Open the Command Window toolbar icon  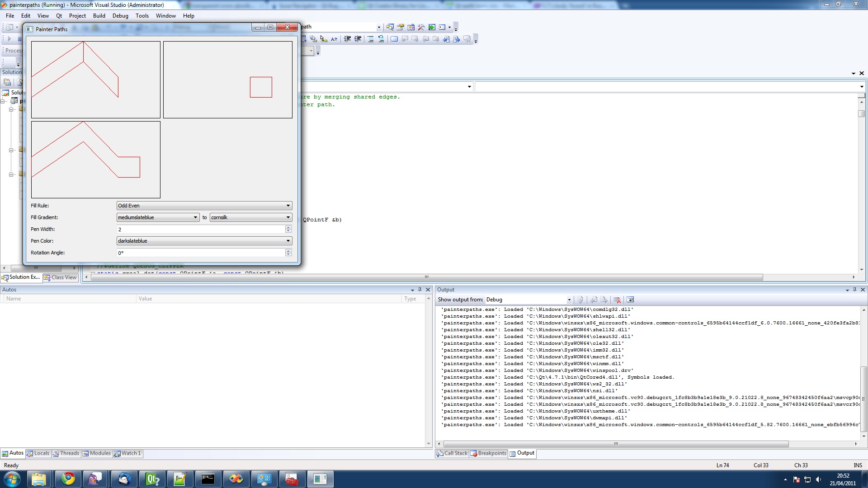pos(442,27)
